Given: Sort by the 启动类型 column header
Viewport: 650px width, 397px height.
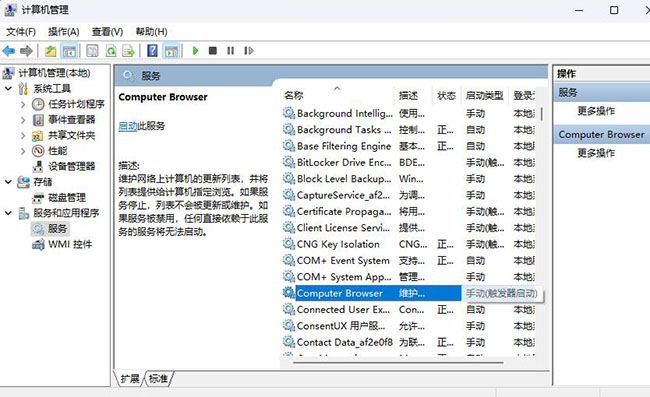Looking at the screenshot, I should pos(485,96).
